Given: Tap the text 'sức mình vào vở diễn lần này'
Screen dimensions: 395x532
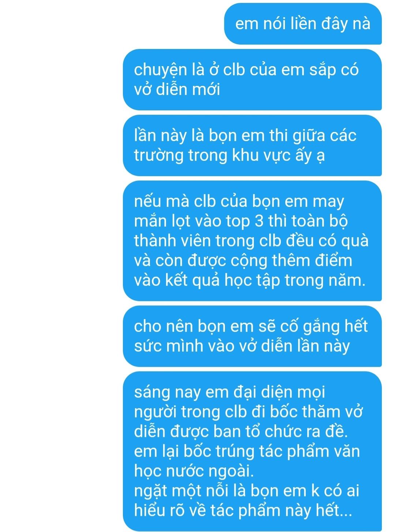Looking at the screenshot, I should click(x=242, y=346).
